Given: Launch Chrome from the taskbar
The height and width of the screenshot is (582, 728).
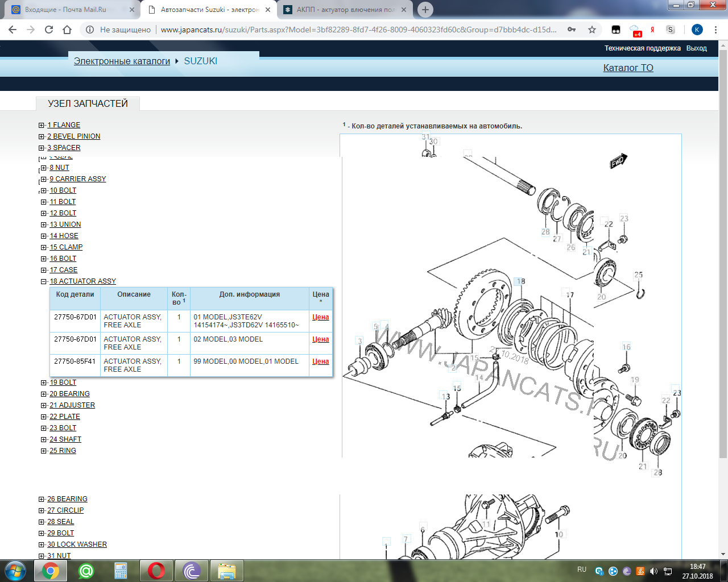Looking at the screenshot, I should (51, 570).
